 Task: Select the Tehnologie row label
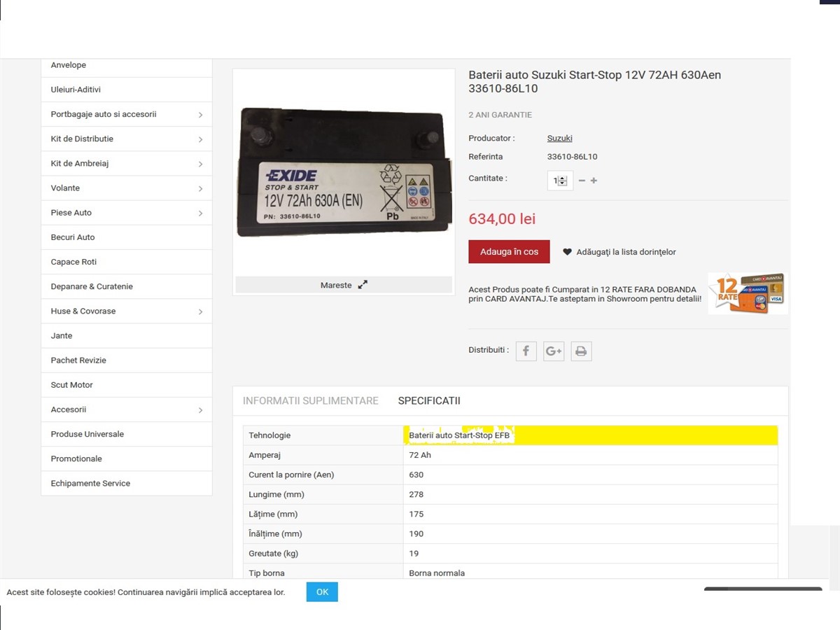coord(269,435)
